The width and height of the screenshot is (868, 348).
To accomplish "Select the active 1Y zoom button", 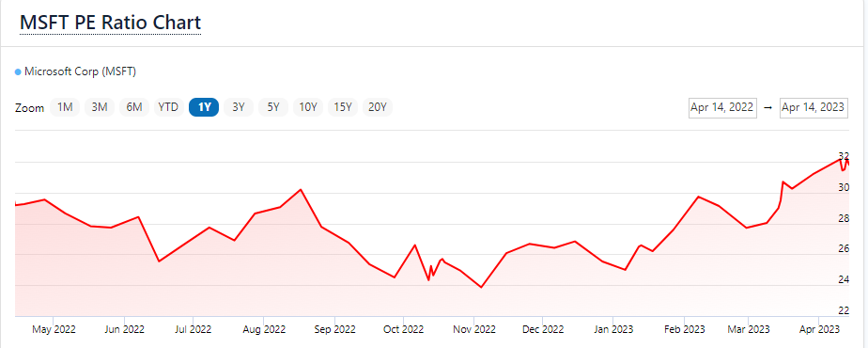I will tap(204, 107).
